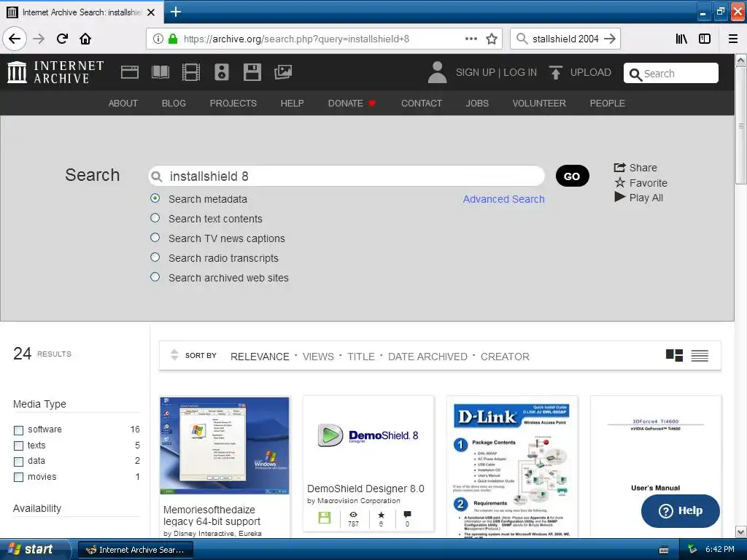Open the VOLUNTEER menu item

539,104
